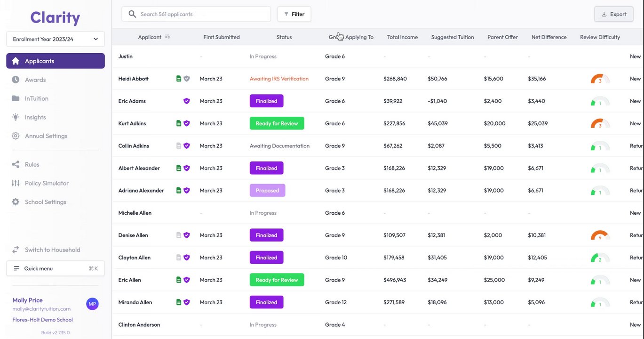Click Denise Allen's difficulty gauge showing 4

[x=600, y=235]
